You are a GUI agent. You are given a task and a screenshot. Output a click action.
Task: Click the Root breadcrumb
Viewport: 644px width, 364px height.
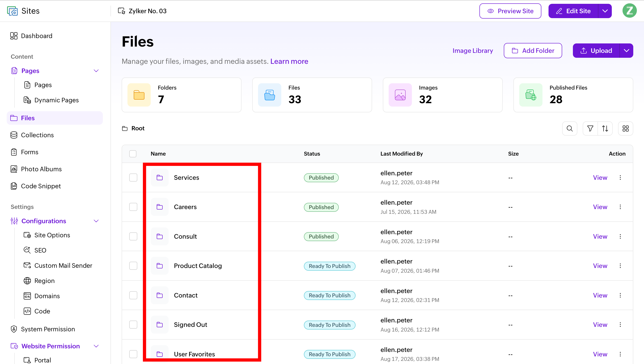[138, 128]
